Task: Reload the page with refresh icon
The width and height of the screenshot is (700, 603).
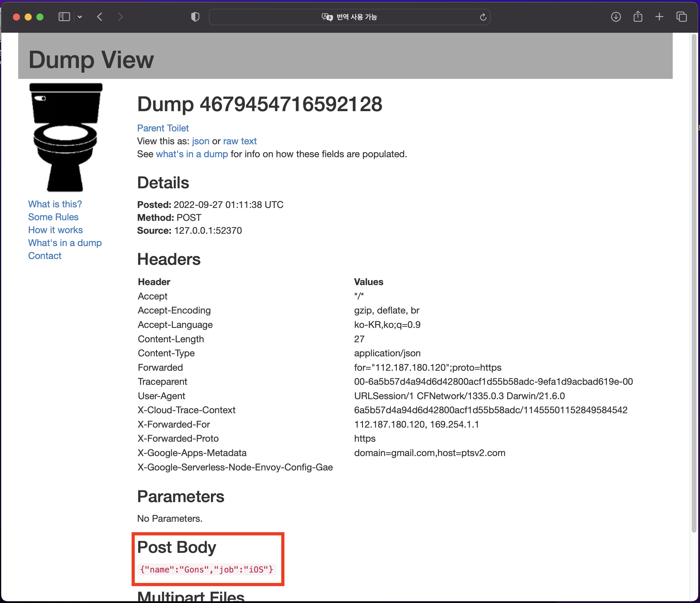Action: coord(483,17)
